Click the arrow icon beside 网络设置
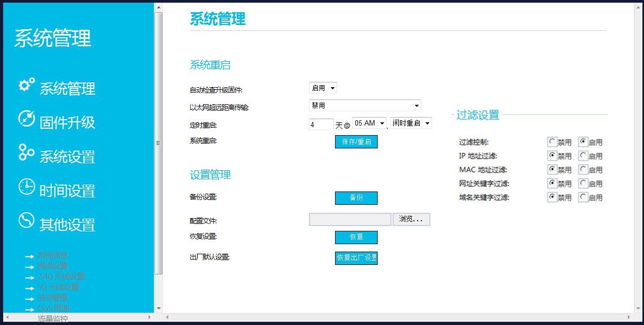Screen dimensions: 644x325 [30, 267]
